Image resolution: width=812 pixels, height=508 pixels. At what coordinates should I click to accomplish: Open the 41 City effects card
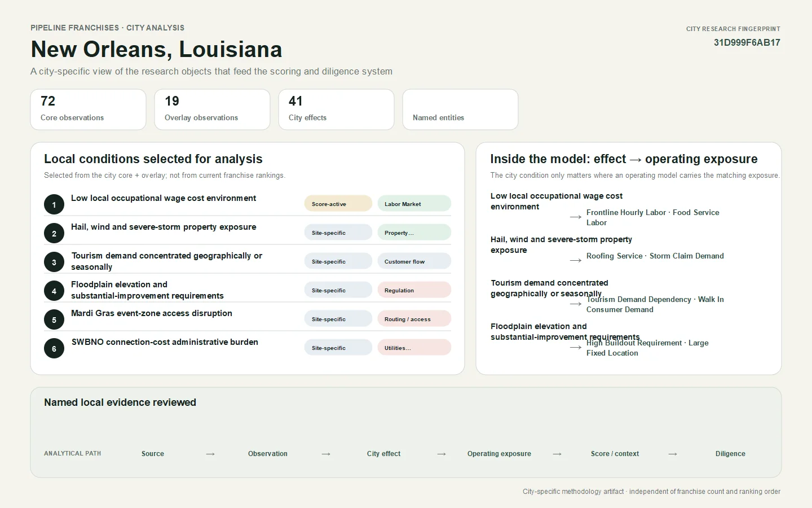(337, 110)
